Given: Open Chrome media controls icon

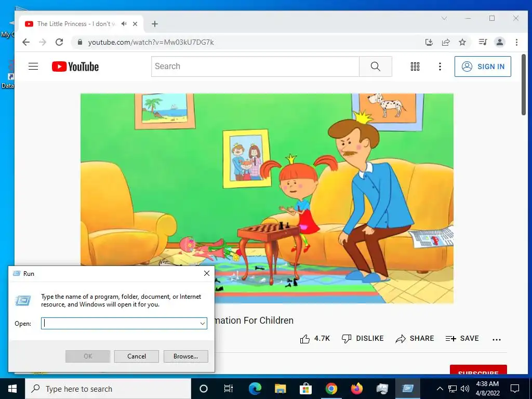Looking at the screenshot, I should 483,42.
